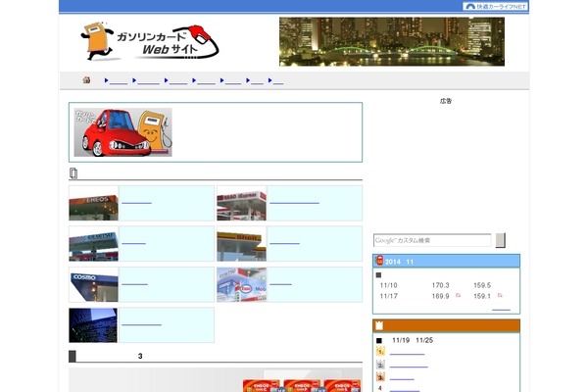Click the 11/19 11/25 ranking period text

pyautogui.click(x=413, y=340)
